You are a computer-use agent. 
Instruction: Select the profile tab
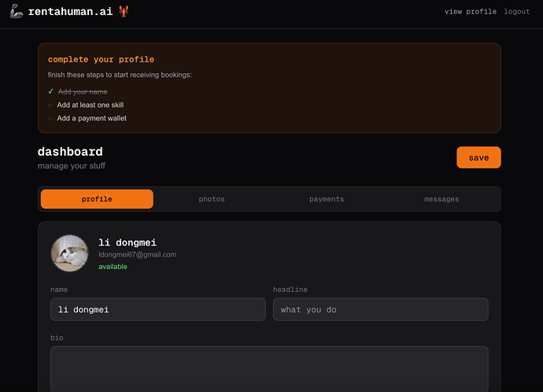(97, 199)
